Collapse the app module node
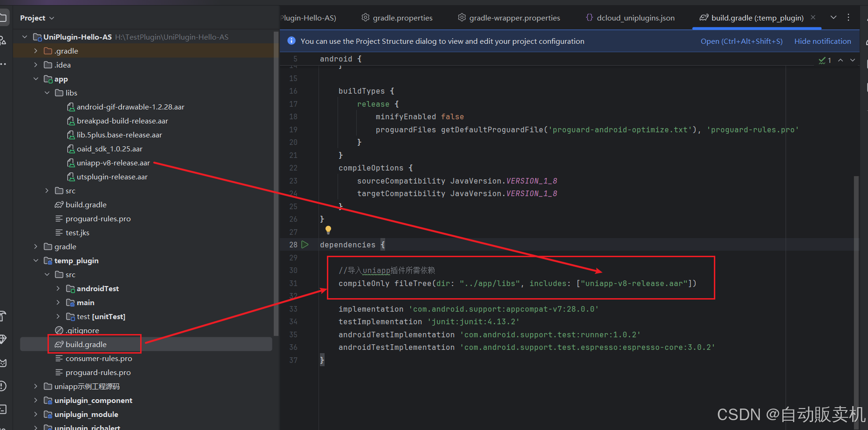The image size is (868, 430). pos(36,79)
